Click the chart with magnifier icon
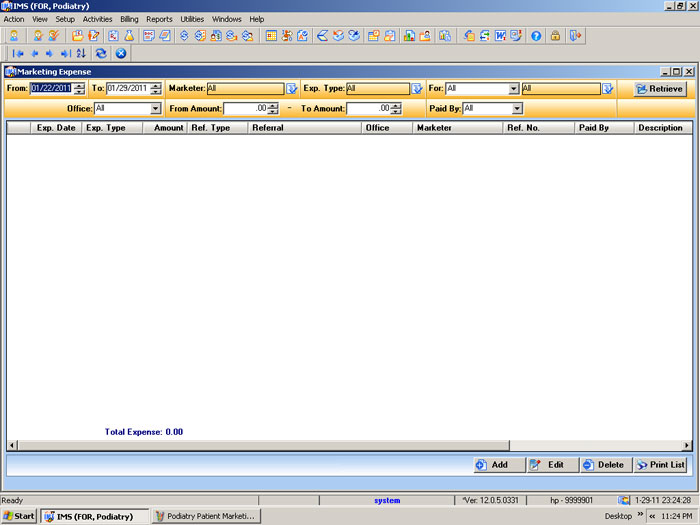The width and height of the screenshot is (700, 525). click(445, 36)
